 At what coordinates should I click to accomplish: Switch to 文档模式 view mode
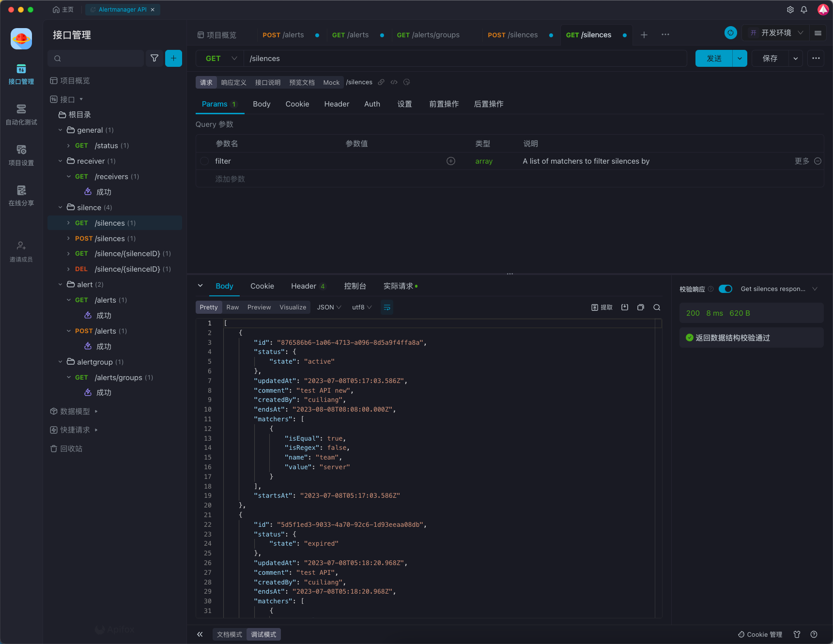click(230, 634)
